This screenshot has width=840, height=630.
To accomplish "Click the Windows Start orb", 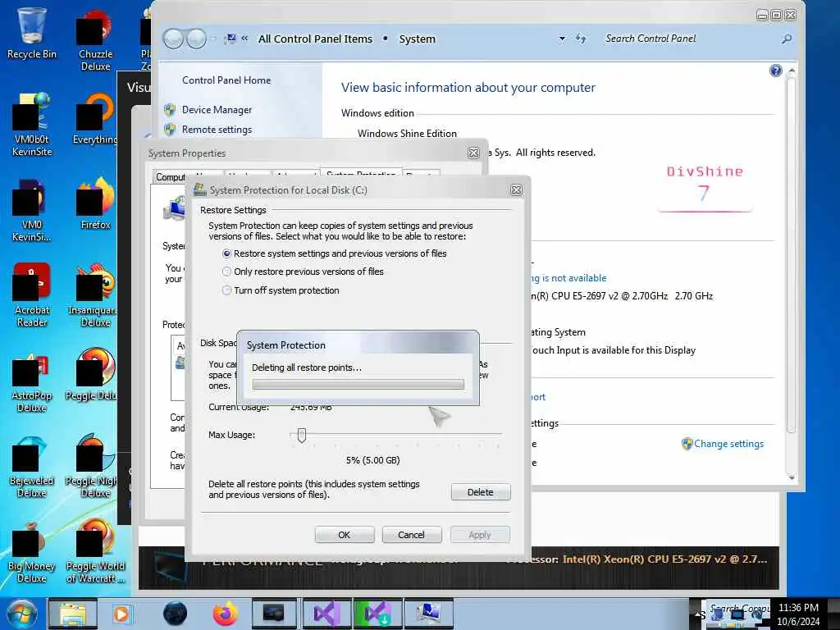I will tap(21, 614).
